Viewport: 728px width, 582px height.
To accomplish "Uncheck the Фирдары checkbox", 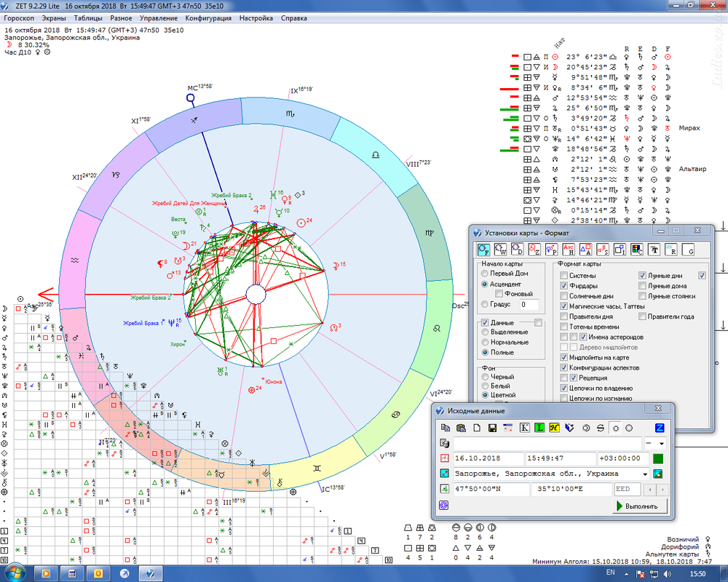I will pos(563,286).
